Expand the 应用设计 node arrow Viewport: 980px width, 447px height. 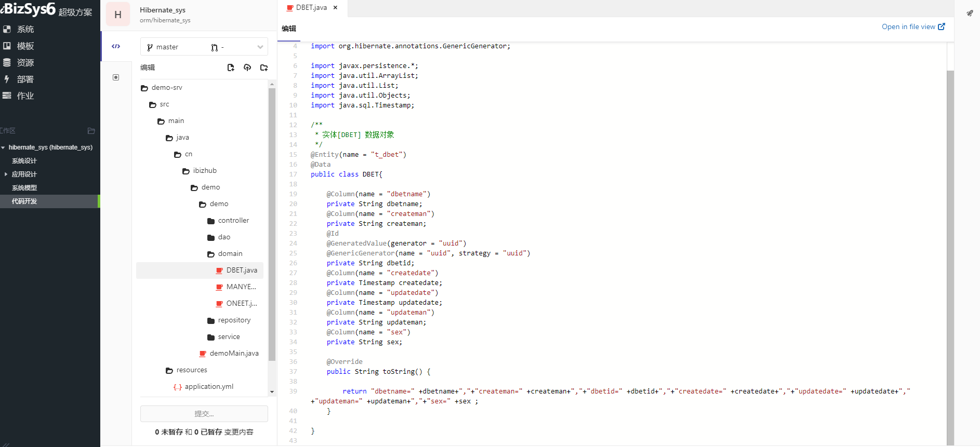coord(6,174)
